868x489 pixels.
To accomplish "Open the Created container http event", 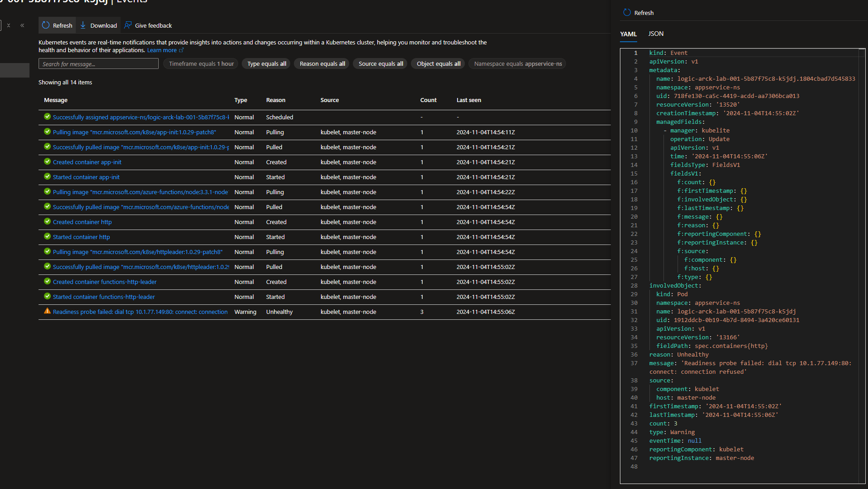I will pos(82,222).
